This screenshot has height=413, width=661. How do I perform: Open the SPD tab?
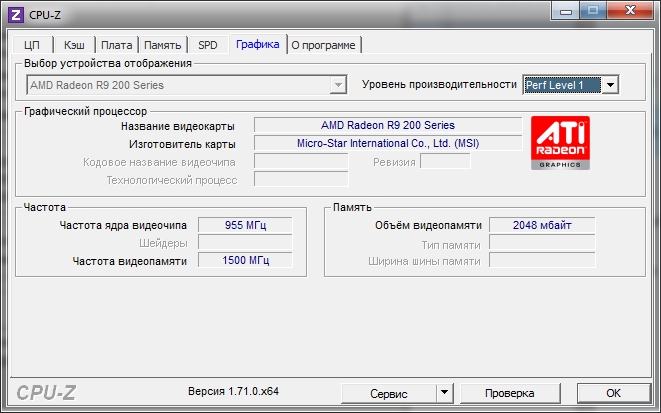click(207, 45)
